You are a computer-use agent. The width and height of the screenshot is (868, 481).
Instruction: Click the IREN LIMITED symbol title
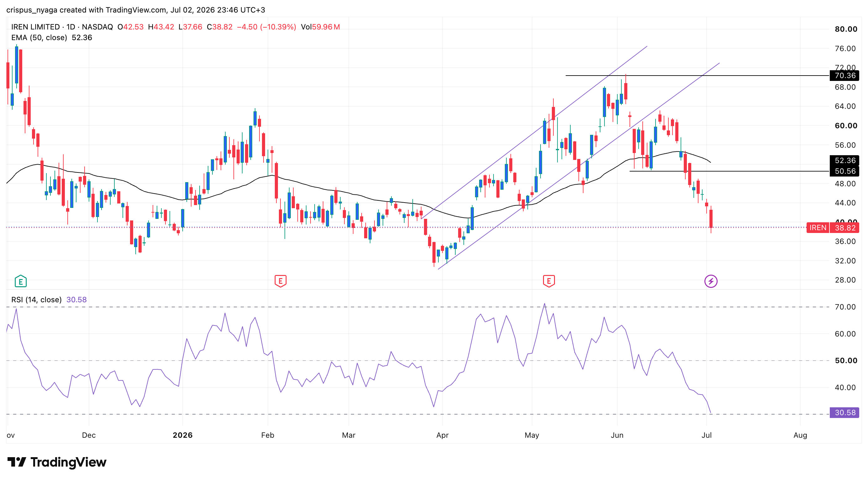(x=35, y=27)
